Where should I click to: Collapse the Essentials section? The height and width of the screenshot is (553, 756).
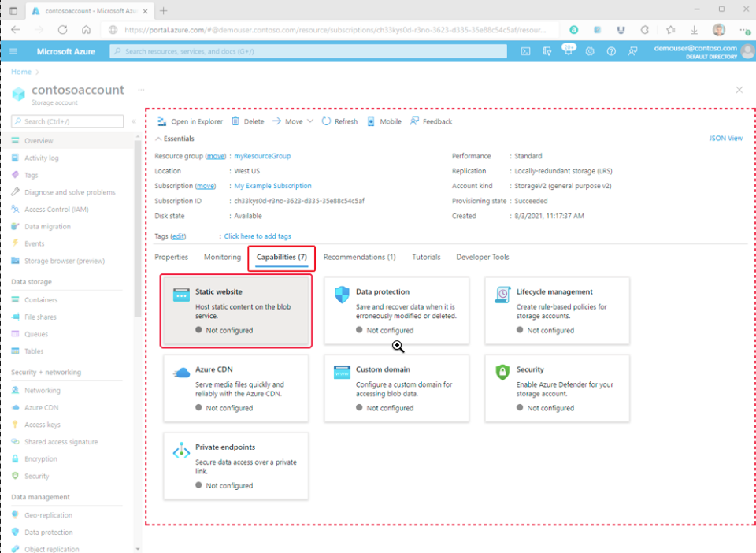tap(158, 139)
